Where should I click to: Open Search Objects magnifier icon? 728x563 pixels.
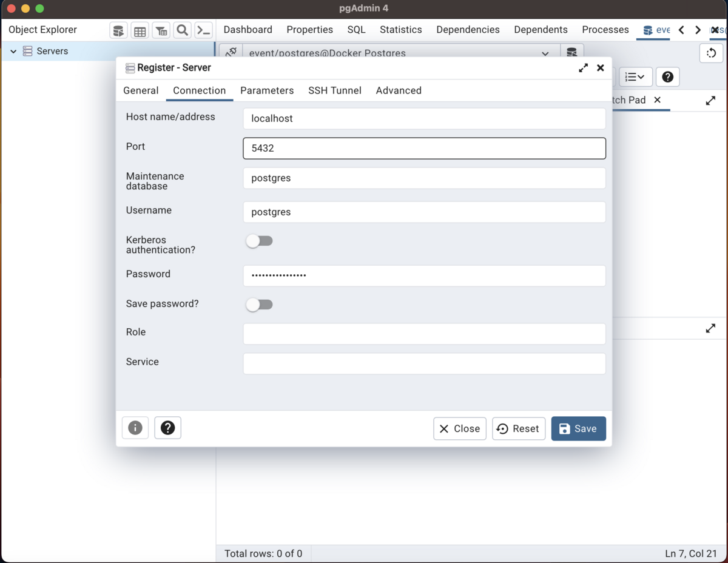(183, 30)
